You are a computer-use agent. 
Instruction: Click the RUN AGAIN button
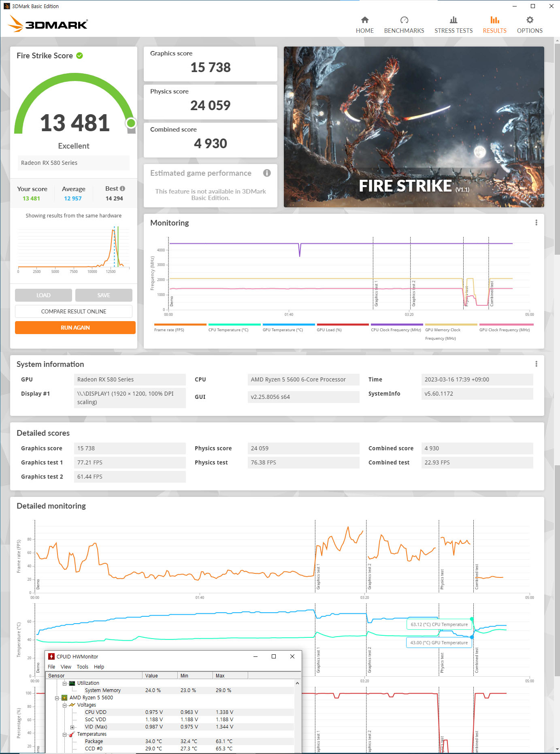click(x=75, y=328)
